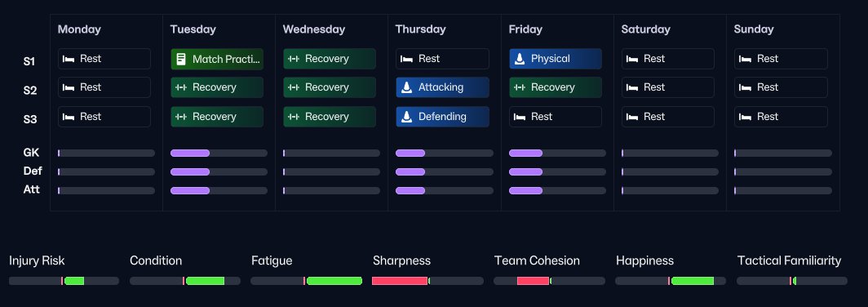Click Thursday Att intensity bar

[x=445, y=190]
